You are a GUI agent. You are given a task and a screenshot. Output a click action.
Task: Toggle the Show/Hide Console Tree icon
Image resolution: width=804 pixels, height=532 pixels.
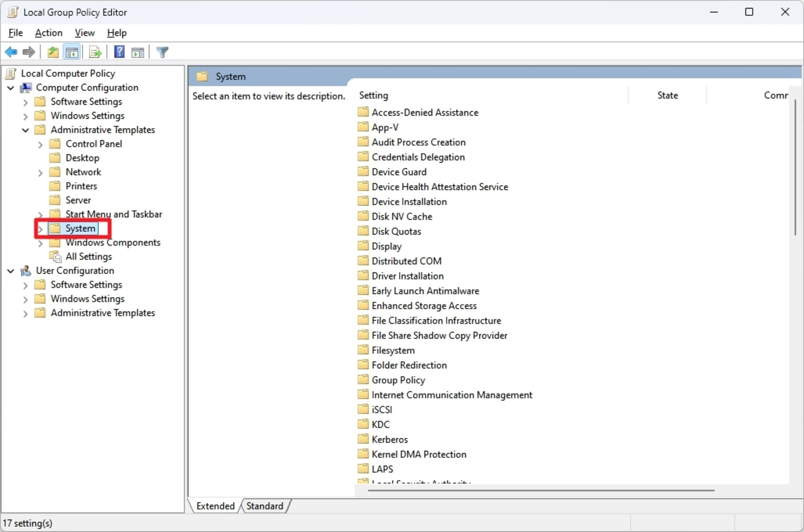point(71,51)
